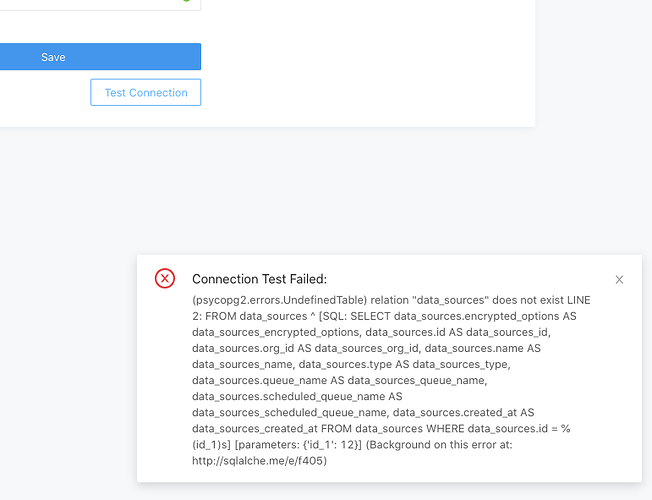652x500 pixels.
Task: Click the data_sources.queue_name AS line
Action: click(x=339, y=381)
